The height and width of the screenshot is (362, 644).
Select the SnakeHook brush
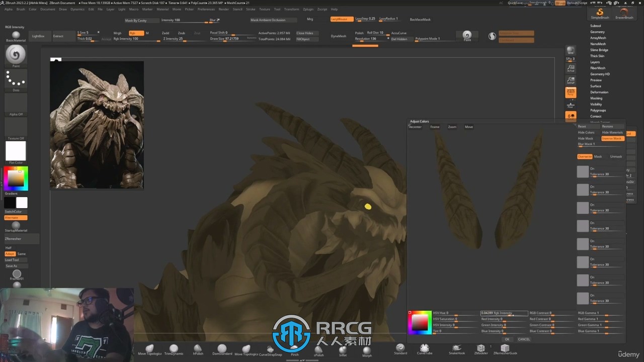[457, 348]
